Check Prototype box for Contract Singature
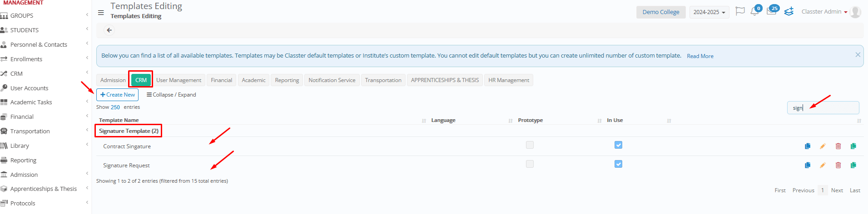This screenshot has width=868, height=214. click(x=530, y=145)
